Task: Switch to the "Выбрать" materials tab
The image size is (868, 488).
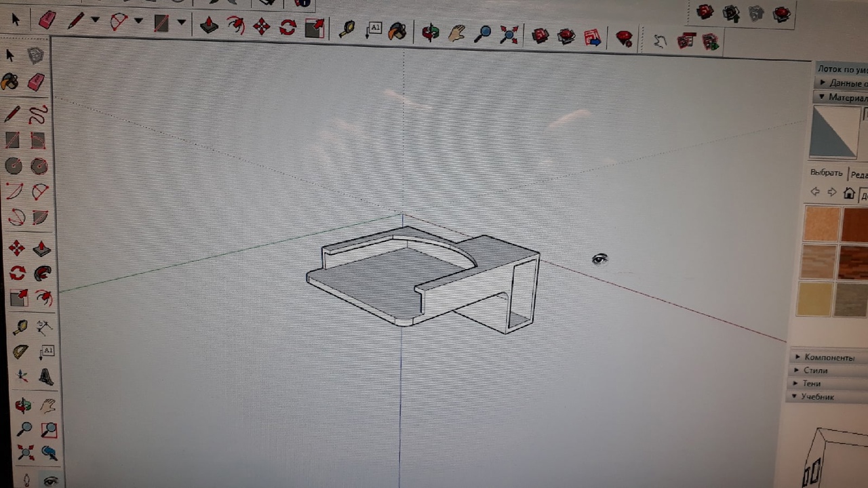Action: 827,173
